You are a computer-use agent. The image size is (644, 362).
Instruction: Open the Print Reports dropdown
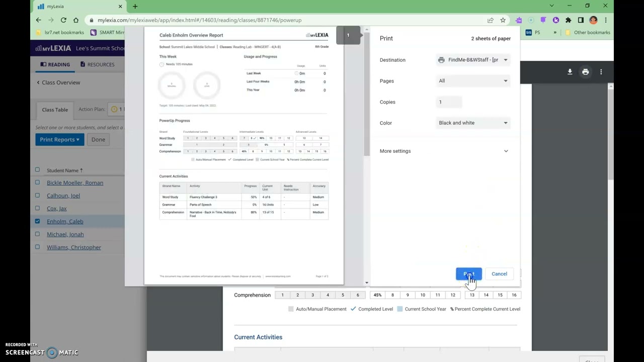point(59,140)
